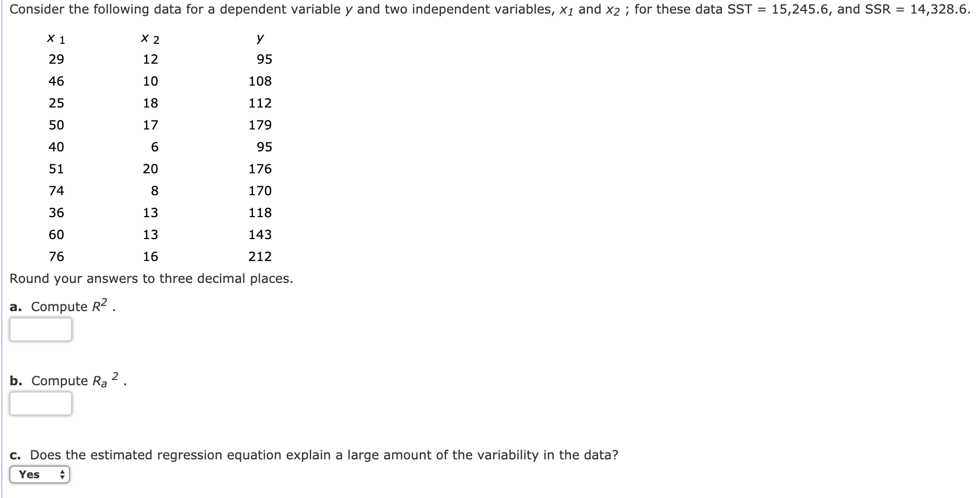
Task: Open the Yes dropdown in part c
Action: 39,475
